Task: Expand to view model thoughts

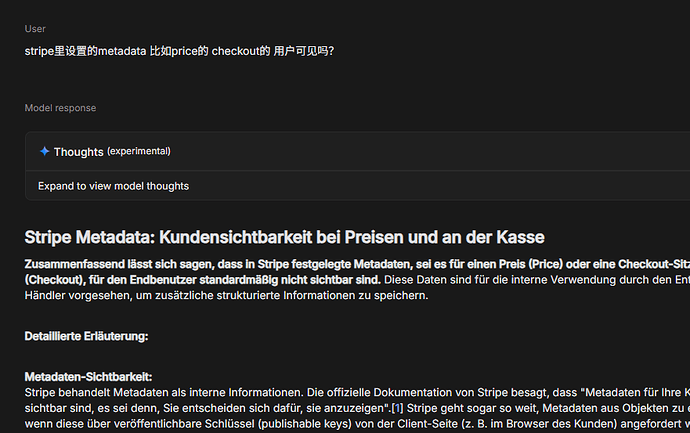Action: pyautogui.click(x=113, y=186)
